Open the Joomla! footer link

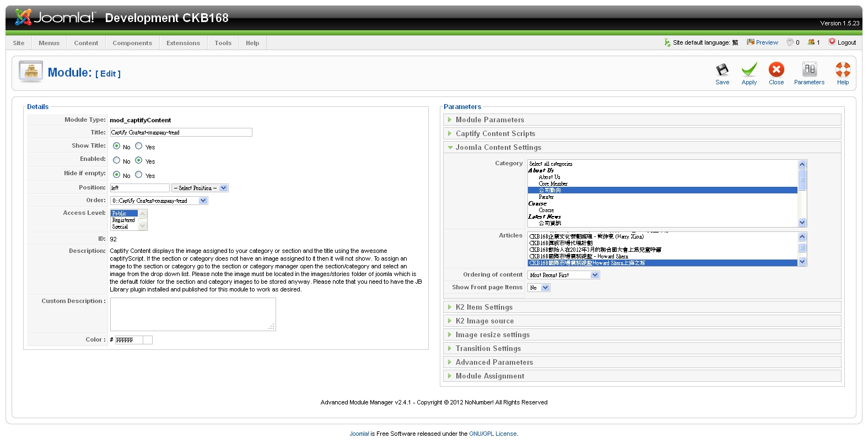click(359, 434)
